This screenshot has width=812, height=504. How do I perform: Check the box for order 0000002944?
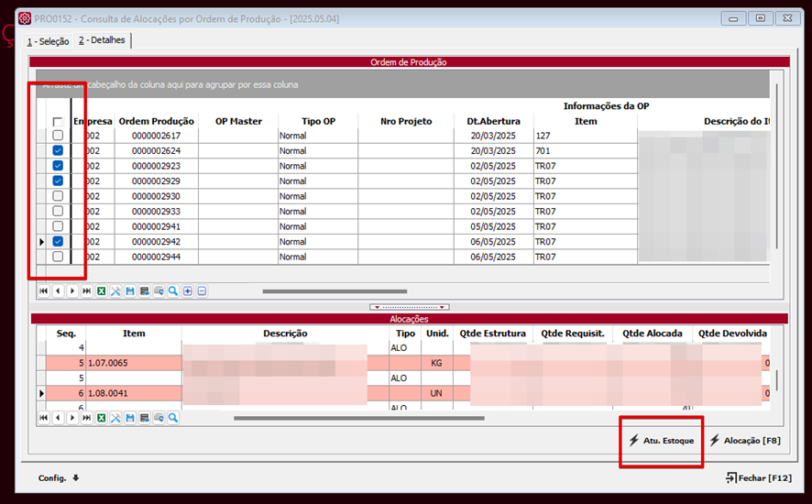click(58, 257)
